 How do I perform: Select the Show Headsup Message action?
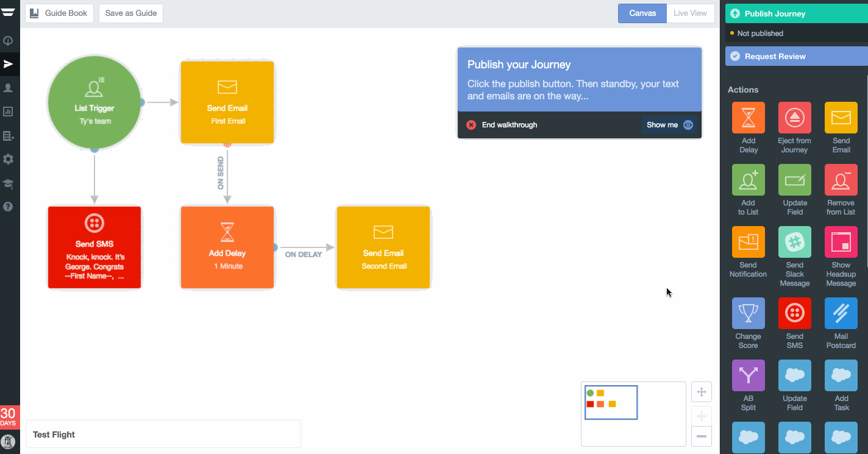click(841, 242)
